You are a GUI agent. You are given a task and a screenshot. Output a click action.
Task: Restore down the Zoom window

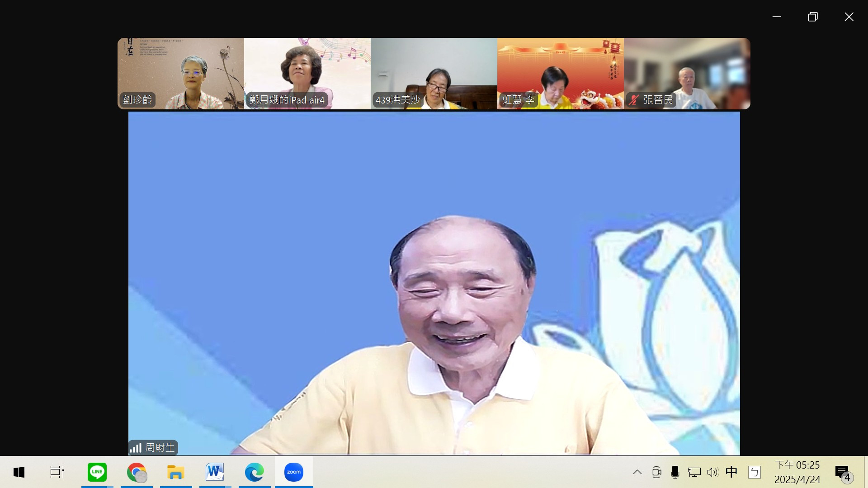812,17
